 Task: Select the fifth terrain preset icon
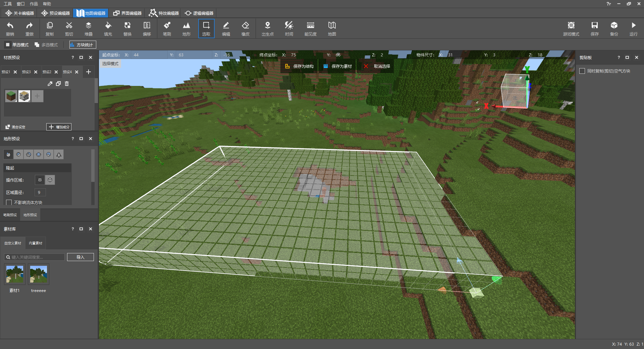click(49, 154)
